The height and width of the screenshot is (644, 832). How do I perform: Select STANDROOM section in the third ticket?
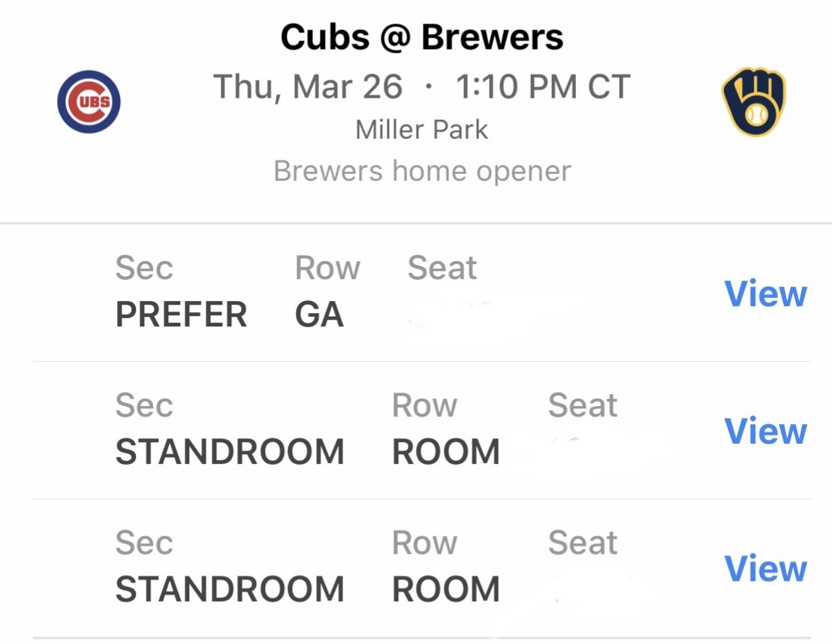point(230,589)
